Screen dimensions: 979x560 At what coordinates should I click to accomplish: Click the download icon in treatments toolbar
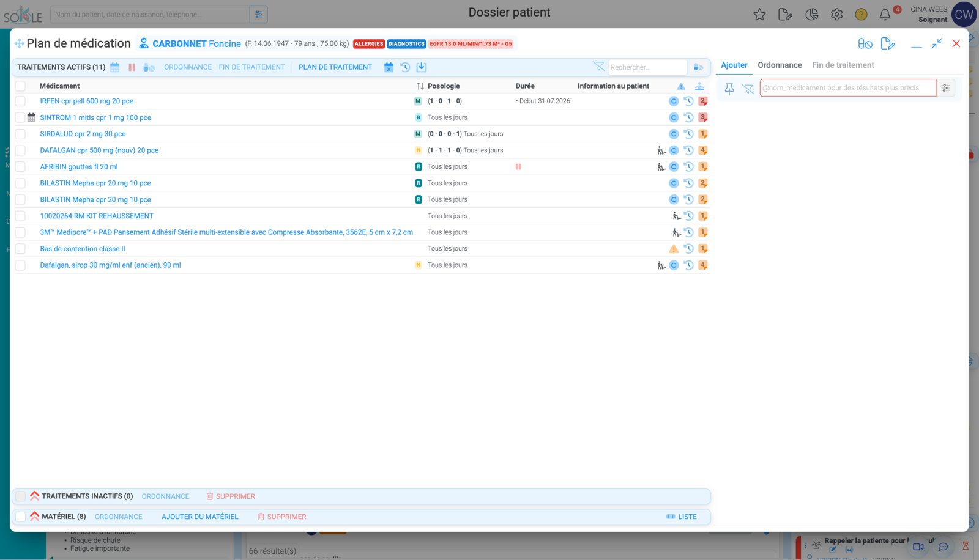(422, 67)
